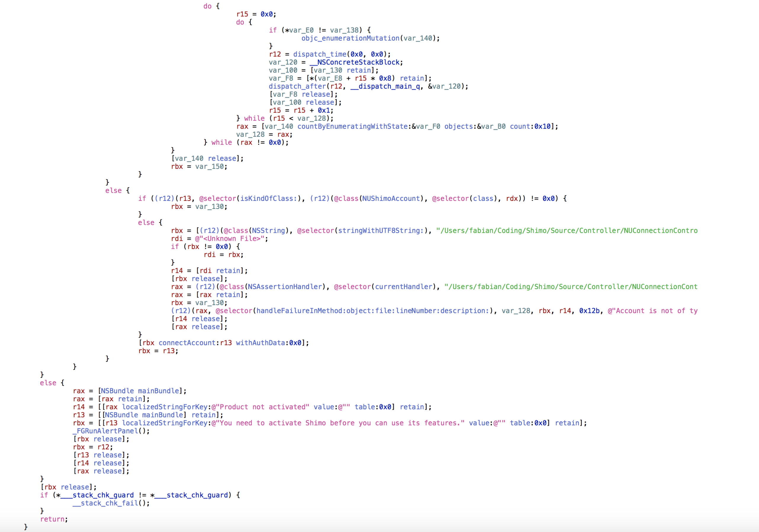
Task: Click the @"<Unknown File>" string line
Action: click(220, 238)
